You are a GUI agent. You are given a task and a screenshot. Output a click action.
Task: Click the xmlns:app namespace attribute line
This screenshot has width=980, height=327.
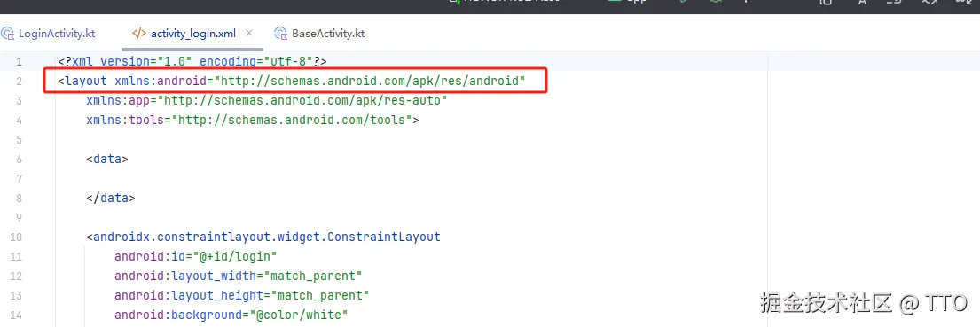[x=267, y=100]
